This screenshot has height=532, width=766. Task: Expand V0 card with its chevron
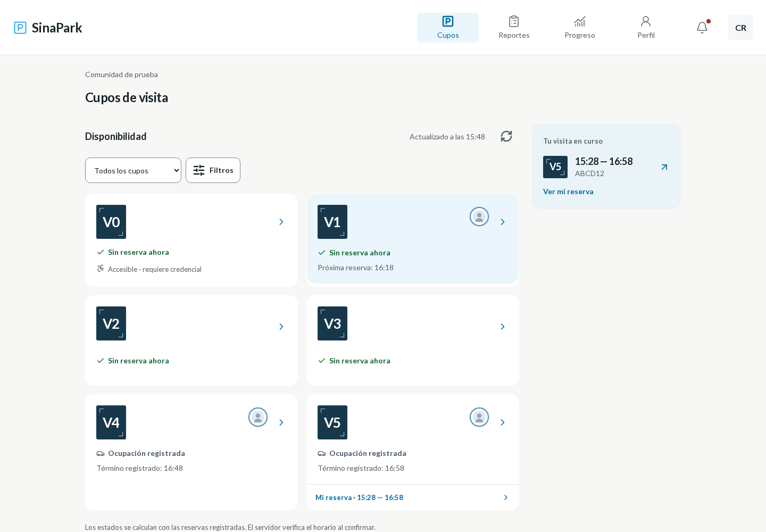click(x=281, y=222)
